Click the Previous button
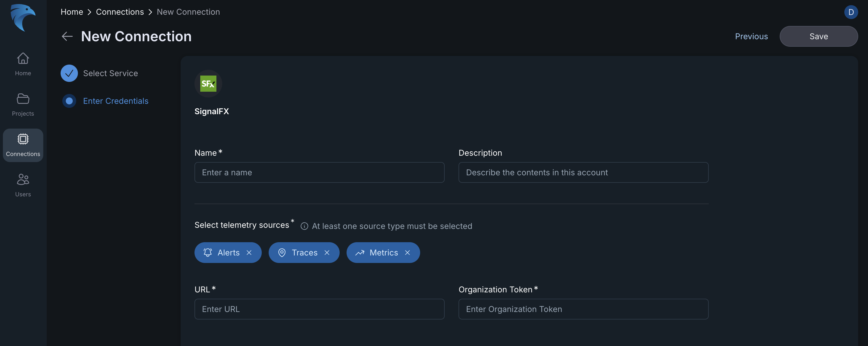Viewport: 868px width, 346px height. [x=751, y=36]
